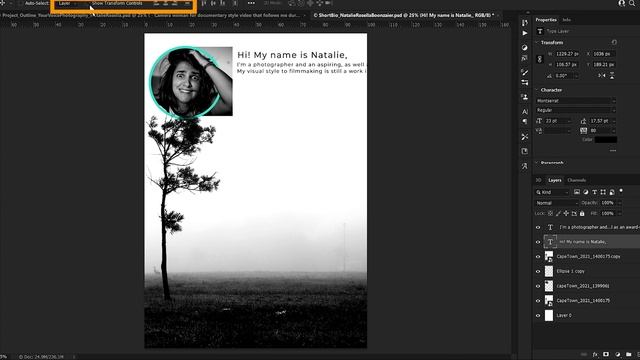Open the Regular font style dropdown
Viewport: 640px width, 360px height.
(x=576, y=110)
